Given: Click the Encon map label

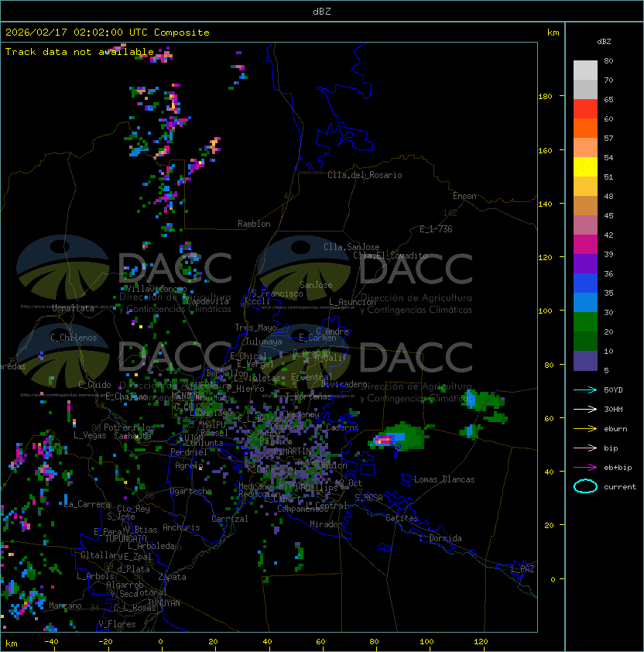Looking at the screenshot, I should tap(464, 196).
